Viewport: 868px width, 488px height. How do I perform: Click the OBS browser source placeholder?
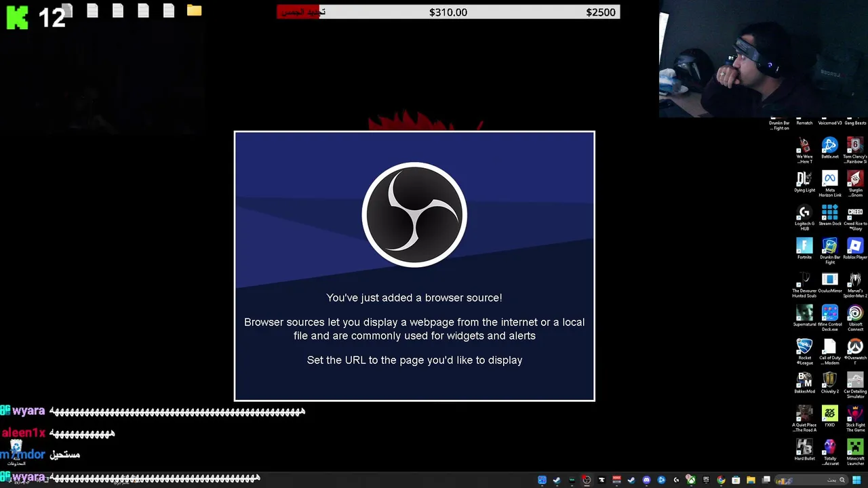(x=414, y=266)
